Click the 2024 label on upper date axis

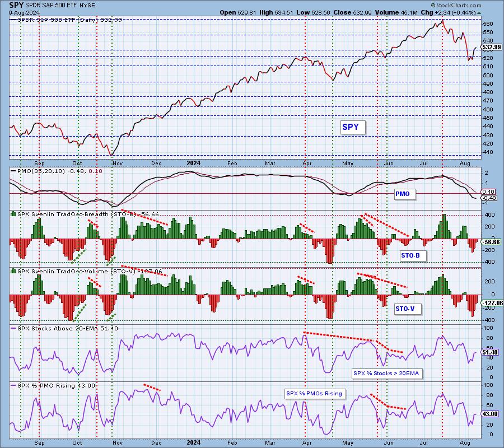coord(194,163)
